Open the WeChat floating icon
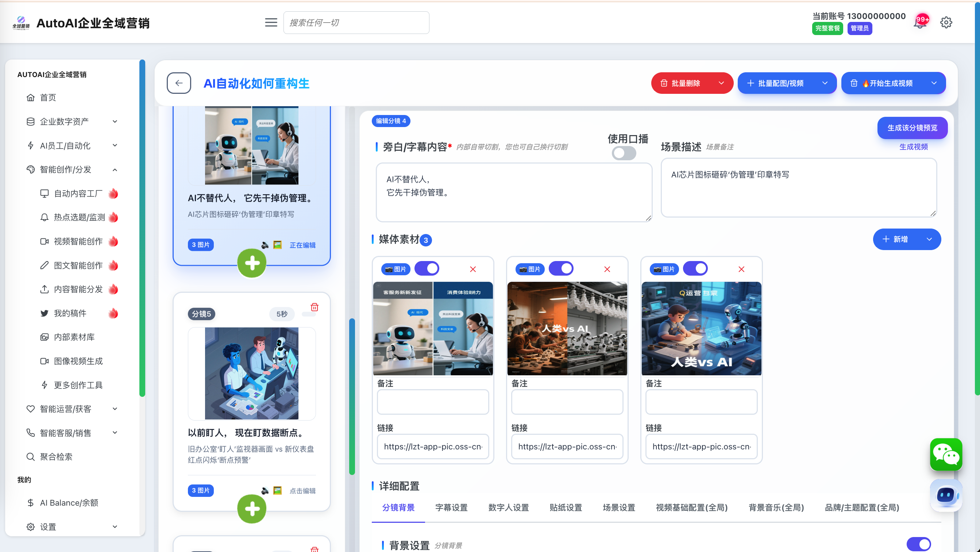The height and width of the screenshot is (552, 980). (946, 454)
